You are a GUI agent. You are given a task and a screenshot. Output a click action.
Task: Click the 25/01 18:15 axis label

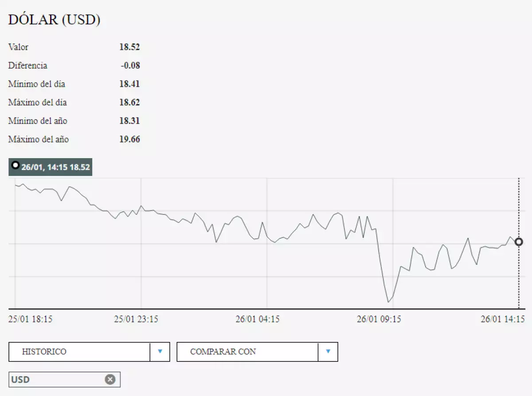pyautogui.click(x=30, y=319)
